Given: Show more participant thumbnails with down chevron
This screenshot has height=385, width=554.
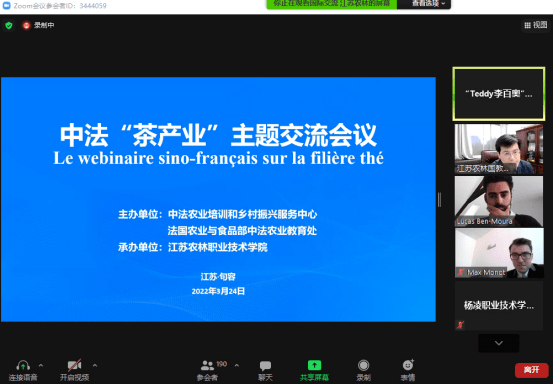Looking at the screenshot, I should click(x=499, y=343).
